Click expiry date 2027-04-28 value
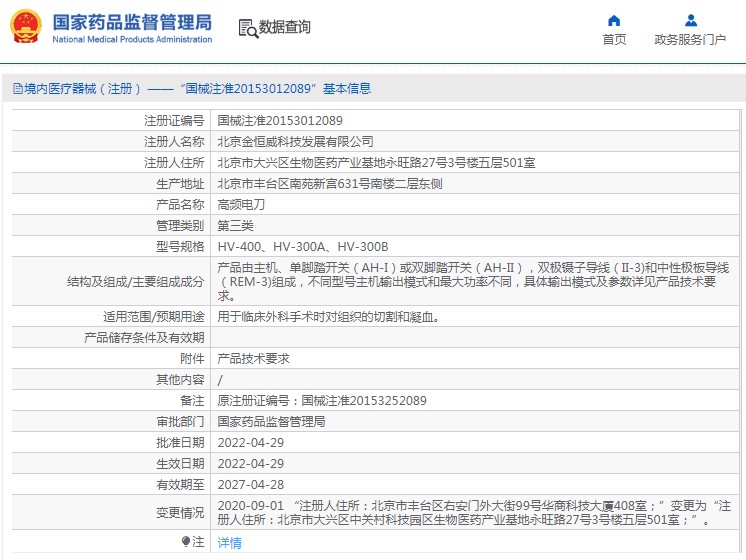The width and height of the screenshot is (746, 560). point(250,484)
